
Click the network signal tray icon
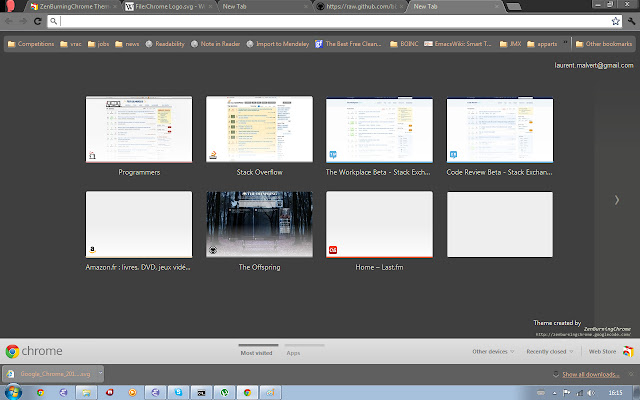(579, 393)
